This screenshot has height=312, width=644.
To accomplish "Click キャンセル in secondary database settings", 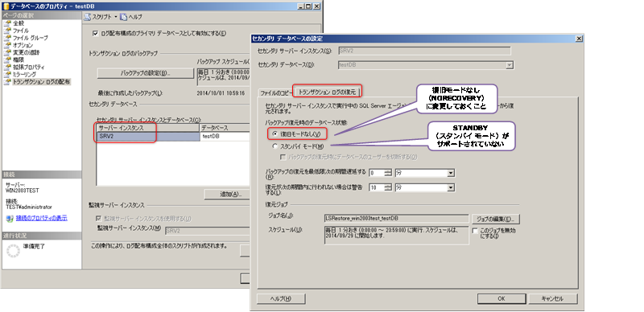I will [x=553, y=298].
